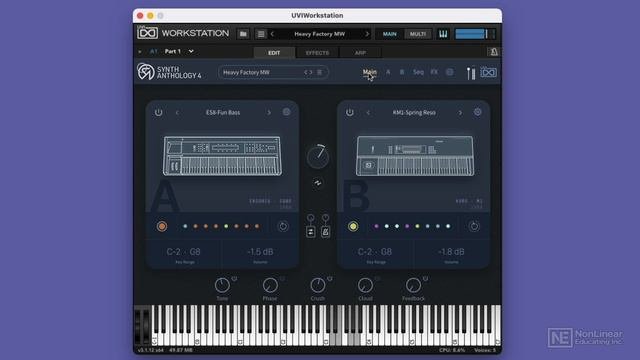Toggle Layer B power button

pyautogui.click(x=350, y=112)
